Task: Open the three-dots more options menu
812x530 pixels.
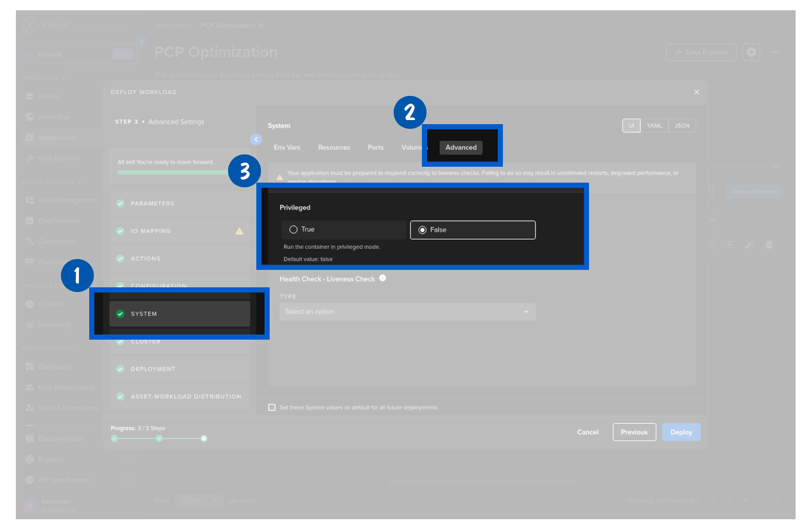Action: 775,52
